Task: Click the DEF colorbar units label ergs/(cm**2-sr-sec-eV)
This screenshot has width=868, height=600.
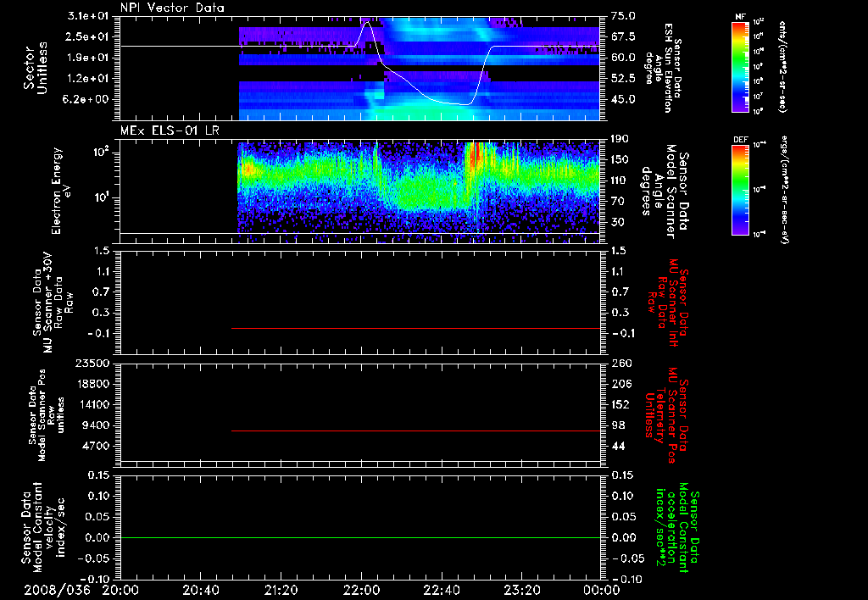Action: tap(784, 189)
